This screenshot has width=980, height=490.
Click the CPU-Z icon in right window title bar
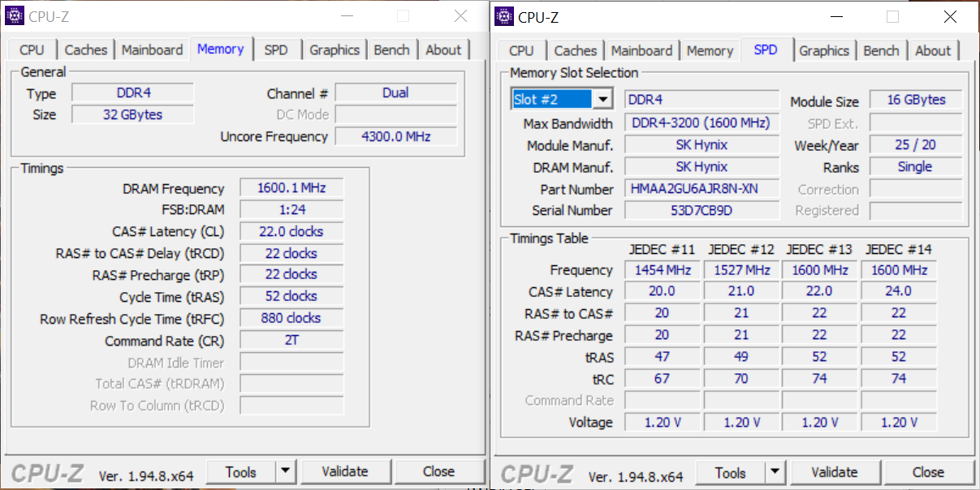tap(503, 16)
